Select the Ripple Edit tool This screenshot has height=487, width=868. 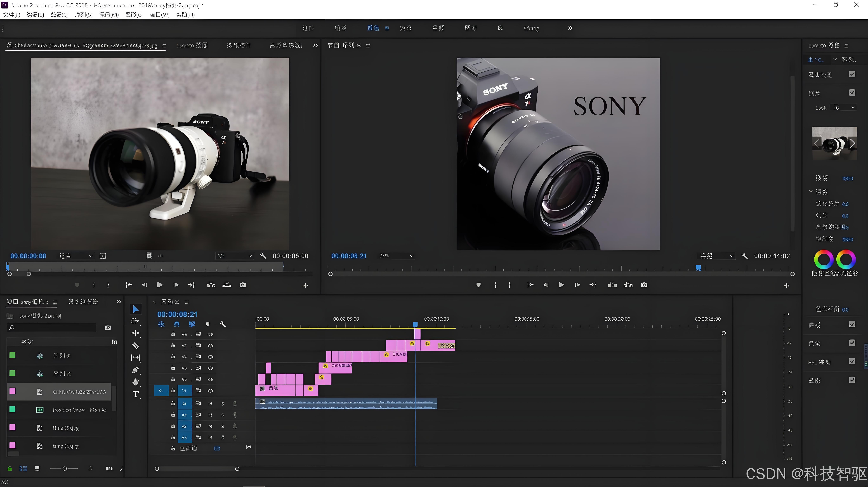135,333
